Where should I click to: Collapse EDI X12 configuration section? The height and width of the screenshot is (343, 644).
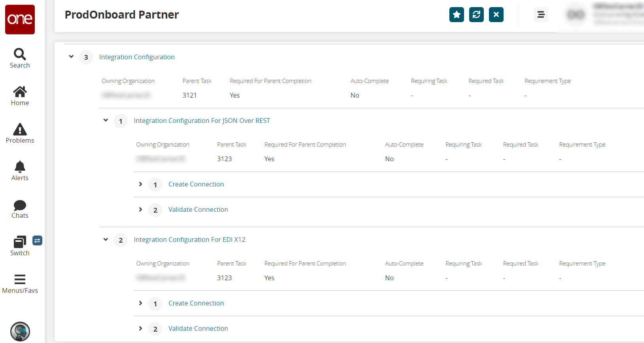point(106,239)
